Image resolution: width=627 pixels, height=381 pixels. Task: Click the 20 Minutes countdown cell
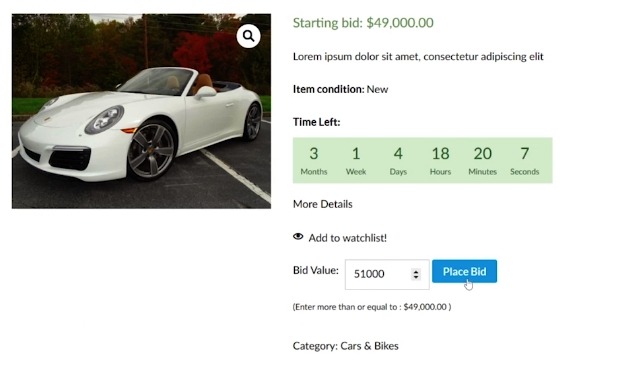tap(482, 160)
